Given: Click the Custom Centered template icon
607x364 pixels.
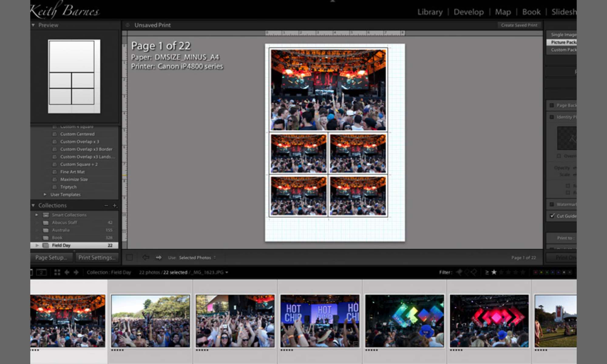Looking at the screenshot, I should [x=55, y=134].
